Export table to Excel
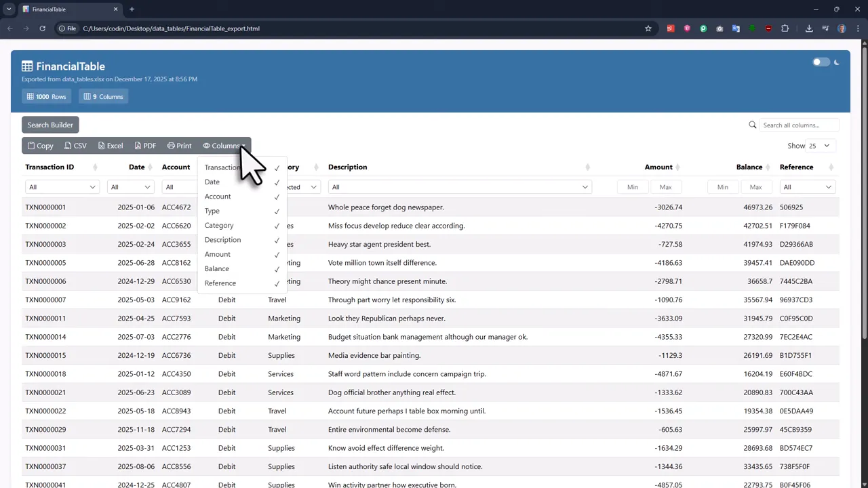 coord(110,146)
